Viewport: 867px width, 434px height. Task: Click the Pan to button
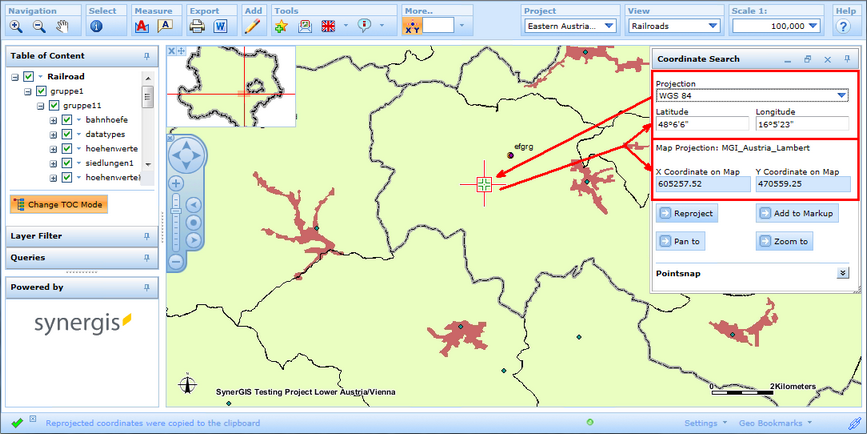[x=680, y=242]
